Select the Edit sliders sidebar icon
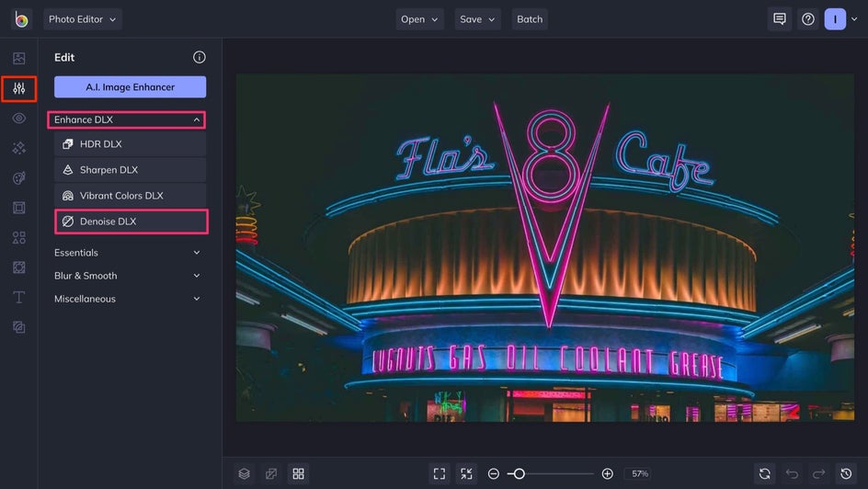Image resolution: width=868 pixels, height=489 pixels. (x=18, y=88)
